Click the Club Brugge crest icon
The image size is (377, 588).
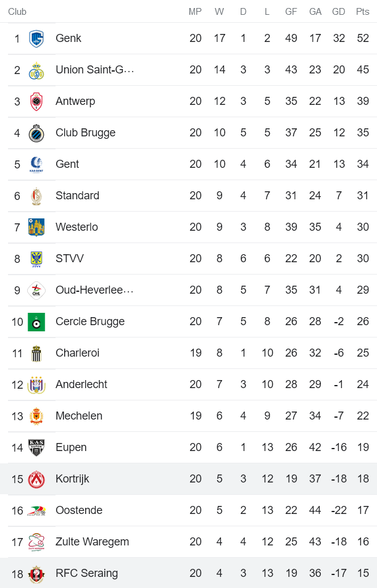36,133
